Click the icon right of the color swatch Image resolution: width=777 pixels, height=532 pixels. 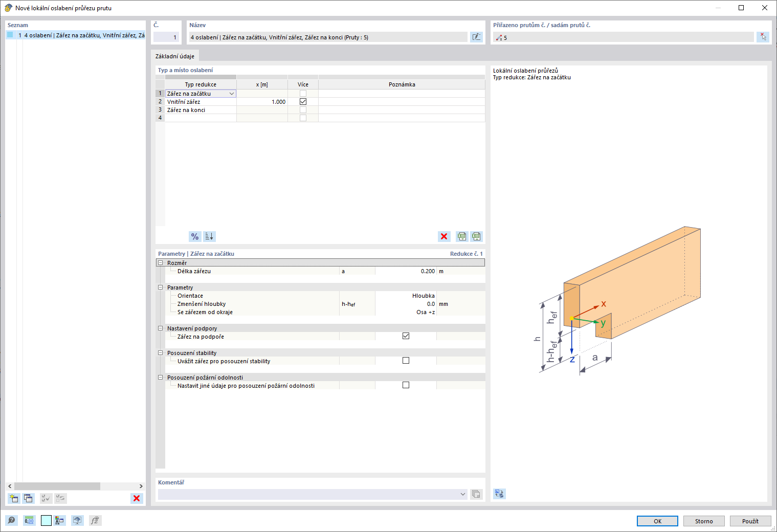click(x=59, y=521)
